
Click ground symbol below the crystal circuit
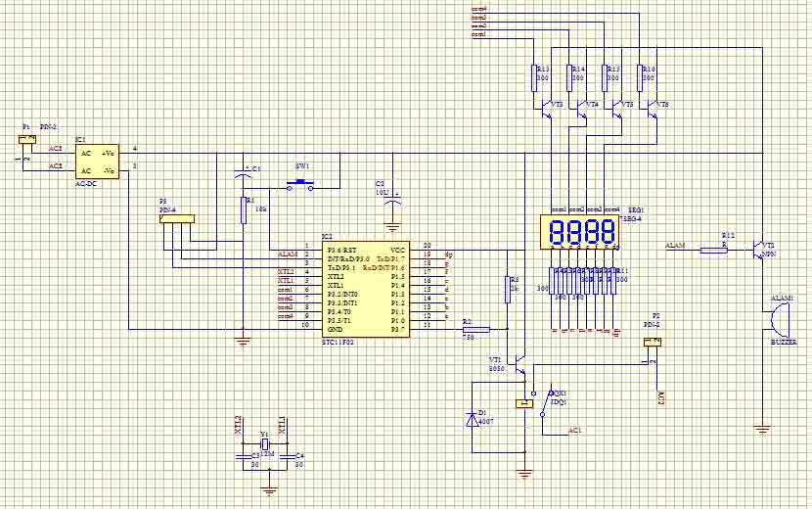click(x=269, y=490)
